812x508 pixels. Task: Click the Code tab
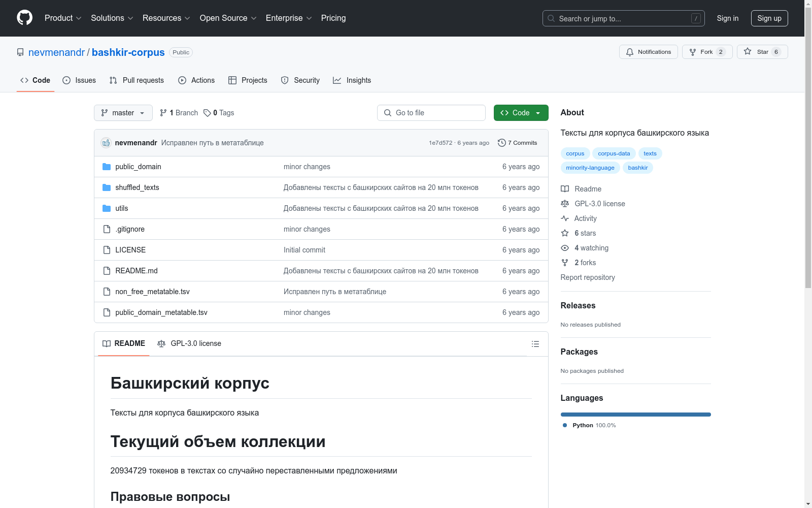point(36,80)
